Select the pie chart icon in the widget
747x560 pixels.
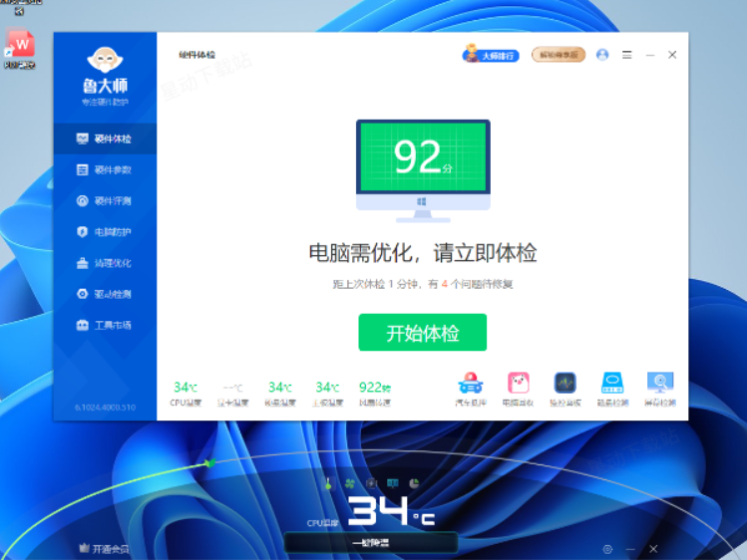click(x=414, y=484)
